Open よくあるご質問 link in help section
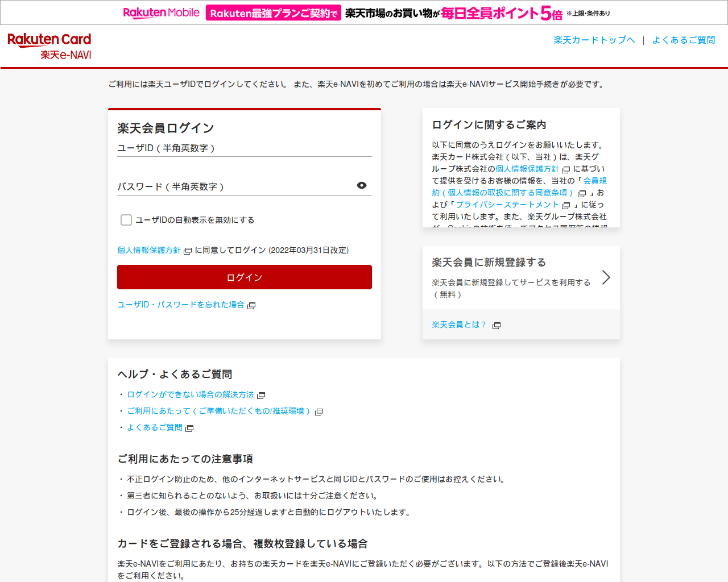The image size is (728, 582). (x=155, y=427)
